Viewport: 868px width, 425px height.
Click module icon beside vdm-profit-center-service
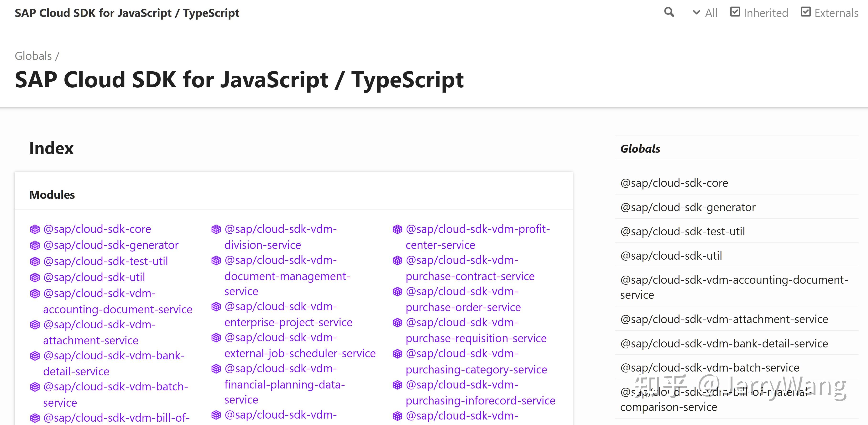397,230
